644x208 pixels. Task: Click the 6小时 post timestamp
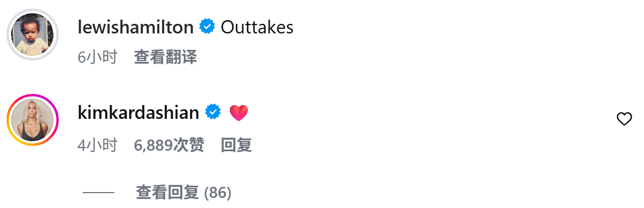[x=97, y=57]
